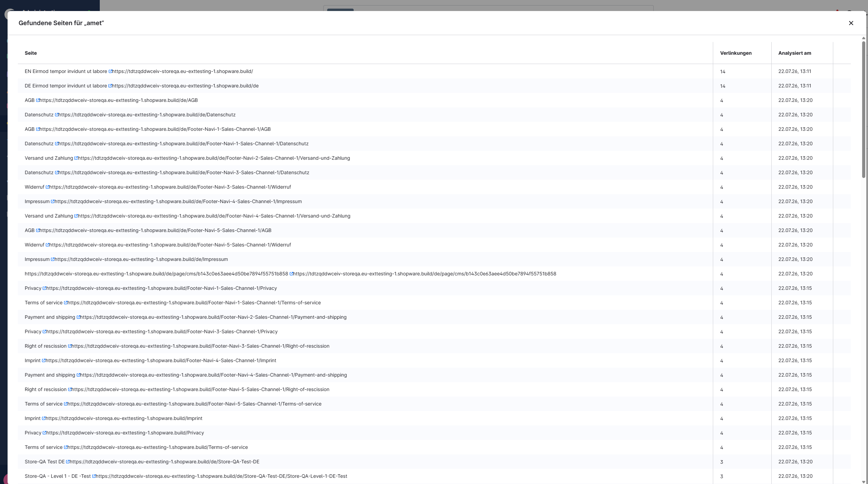The width and height of the screenshot is (868, 484).
Task: Open the /de/Impressum page URL
Action: 141,259
